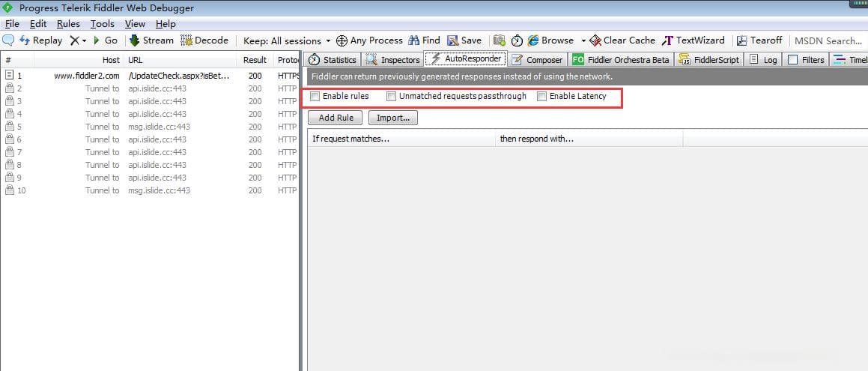
Task: Open the Browse dropdown arrow
Action: 583,40
